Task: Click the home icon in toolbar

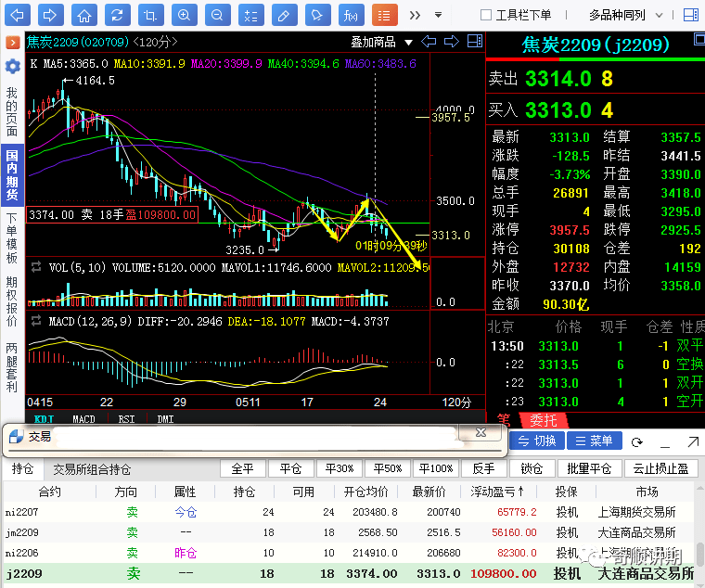Action: 83,15
